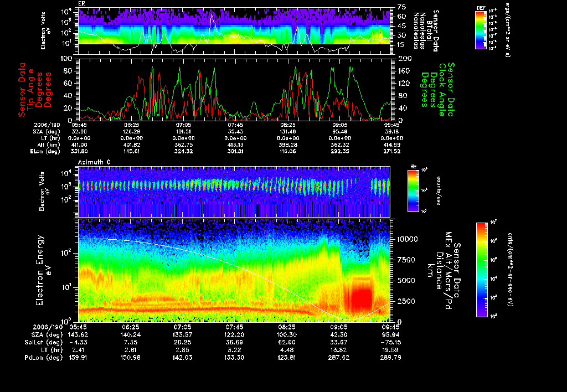Select the PdLon value 289.79
The height and width of the screenshot is (392, 567).
tap(390, 358)
